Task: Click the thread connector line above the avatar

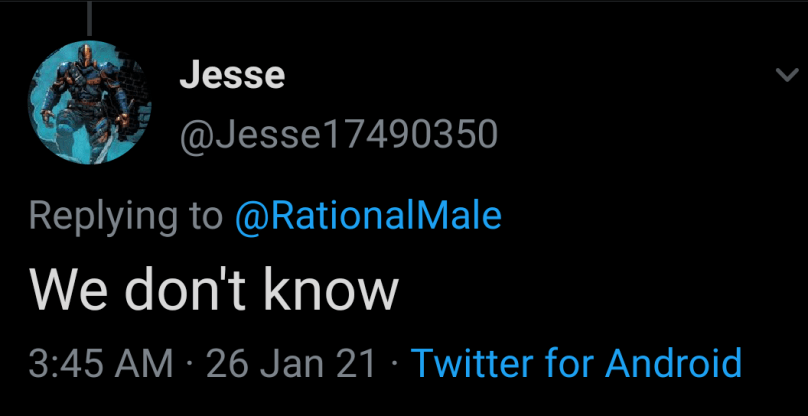Action: point(88,18)
